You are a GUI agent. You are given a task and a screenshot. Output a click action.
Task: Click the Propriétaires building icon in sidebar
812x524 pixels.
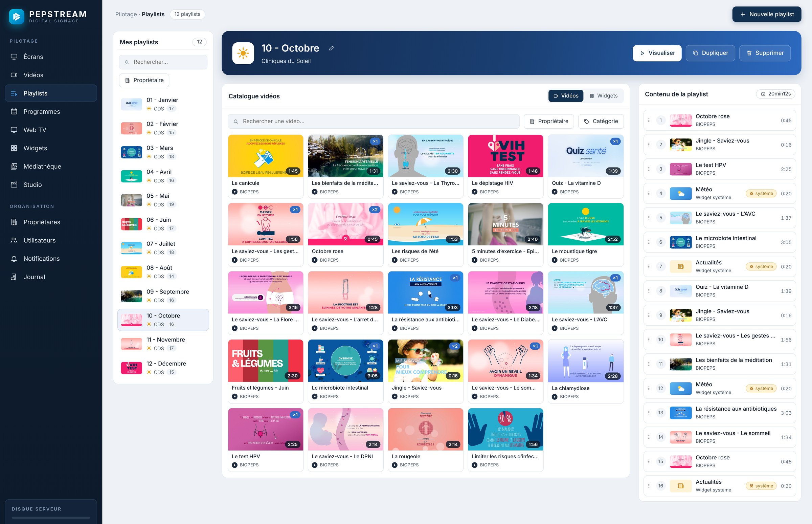[14, 222]
